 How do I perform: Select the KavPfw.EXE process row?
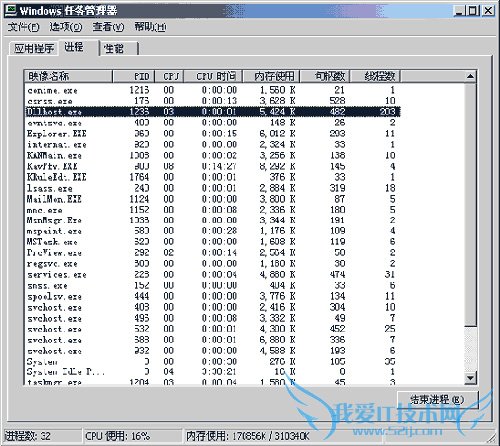pyautogui.click(x=213, y=166)
